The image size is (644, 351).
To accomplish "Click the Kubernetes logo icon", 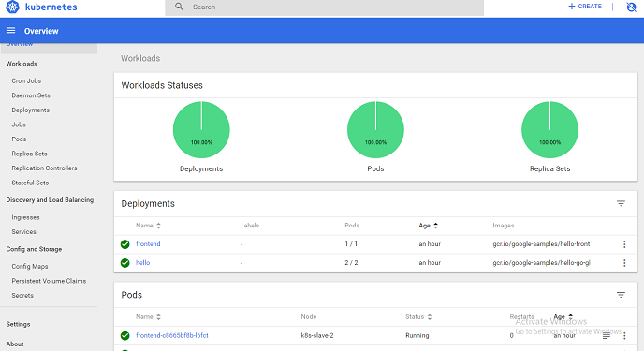I will pyautogui.click(x=12, y=7).
